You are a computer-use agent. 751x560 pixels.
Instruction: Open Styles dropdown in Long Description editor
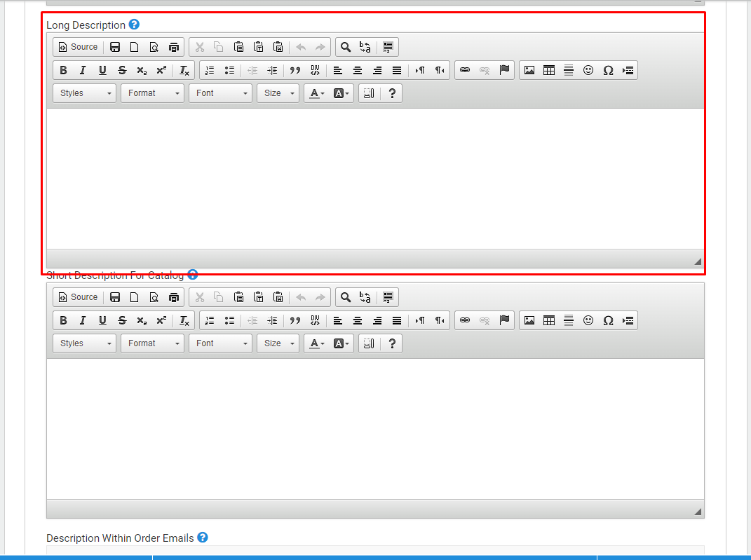click(84, 93)
